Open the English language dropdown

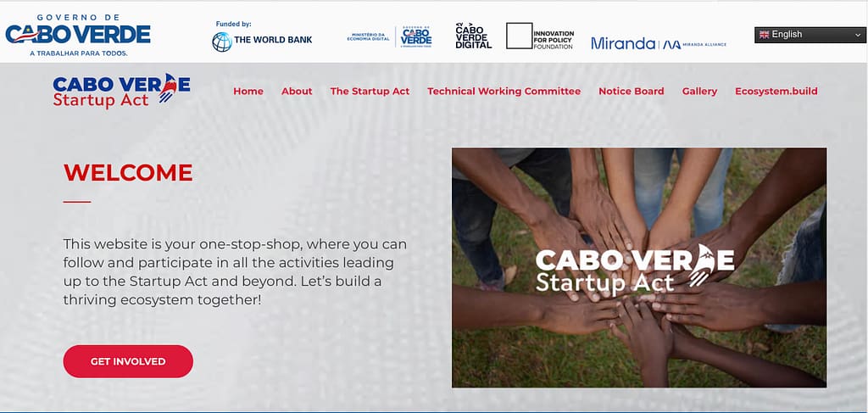pyautogui.click(x=809, y=35)
